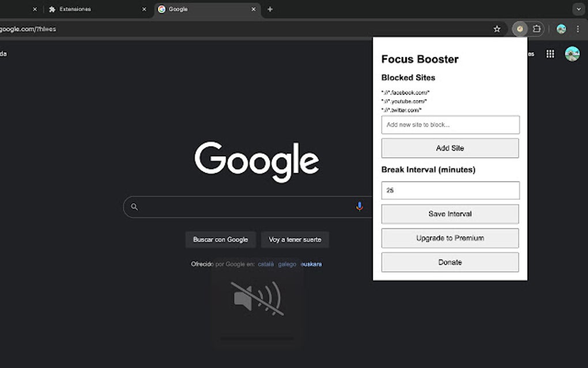Open the Chrome extensions puzzle menu
The image size is (588, 368).
coord(537,28)
